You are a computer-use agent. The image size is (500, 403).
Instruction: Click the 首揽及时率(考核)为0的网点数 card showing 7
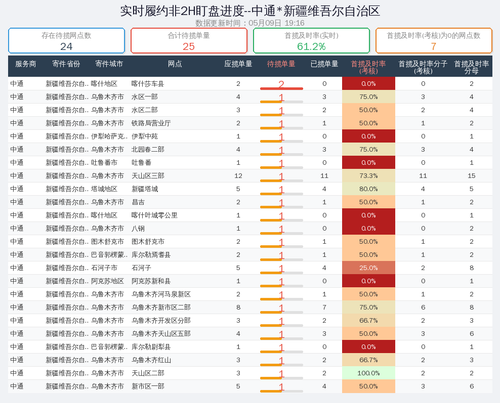point(434,41)
